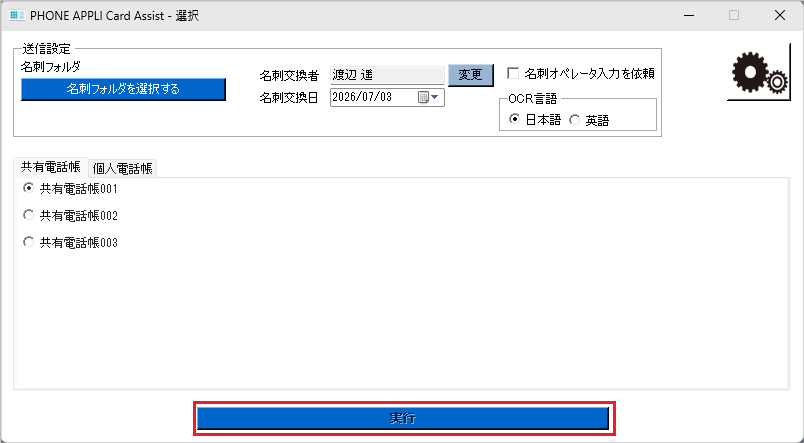The image size is (804, 443).
Task: Click the 変更 button
Action: pyautogui.click(x=471, y=75)
